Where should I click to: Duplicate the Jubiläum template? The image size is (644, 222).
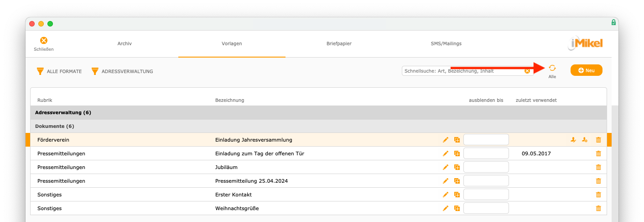point(457,167)
